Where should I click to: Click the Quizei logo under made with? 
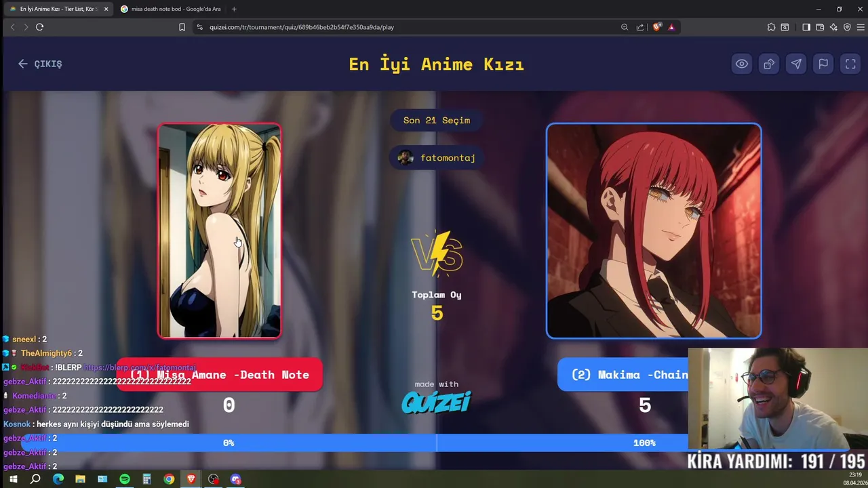436,402
